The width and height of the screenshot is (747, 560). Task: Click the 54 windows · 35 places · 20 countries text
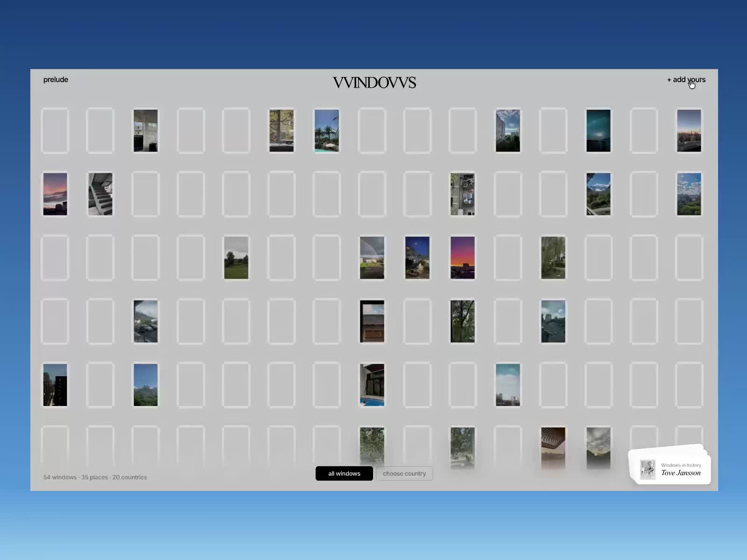click(x=95, y=477)
